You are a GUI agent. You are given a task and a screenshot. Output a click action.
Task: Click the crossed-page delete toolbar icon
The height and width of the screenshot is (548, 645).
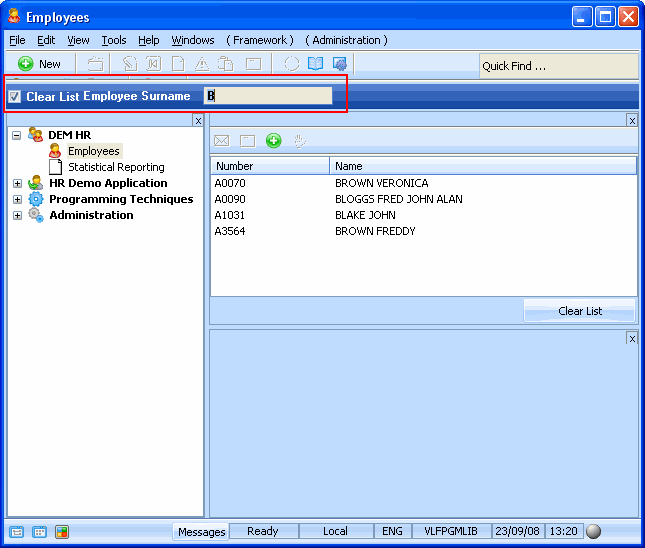tap(154, 64)
